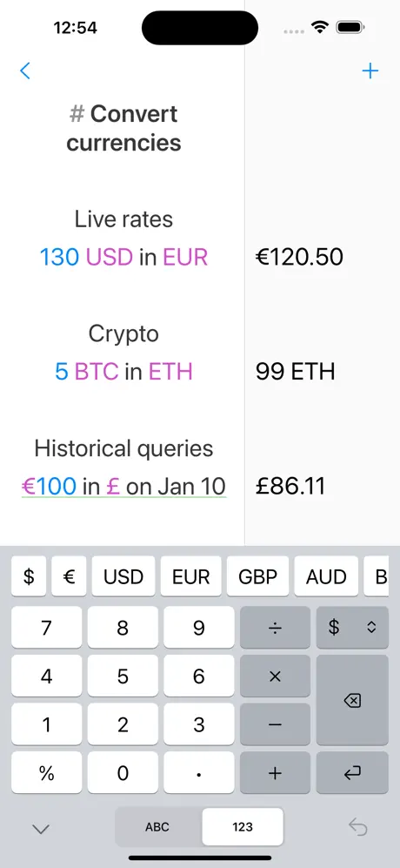Insert GBP from the suggestion bar
The height and width of the screenshot is (868, 400).
[x=257, y=577]
